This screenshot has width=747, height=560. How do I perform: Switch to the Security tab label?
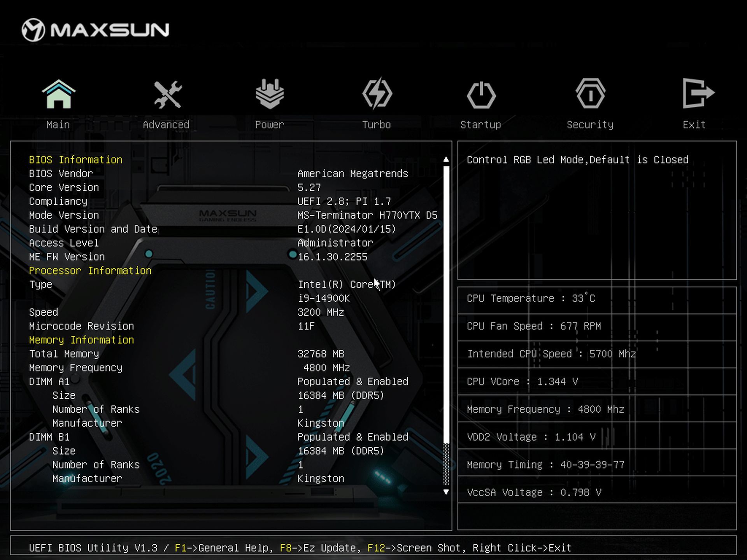(590, 125)
